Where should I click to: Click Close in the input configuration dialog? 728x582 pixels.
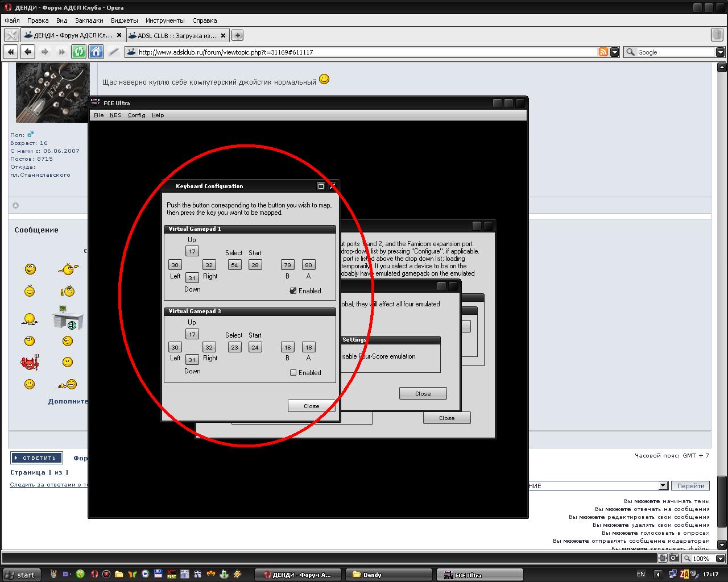coord(447,418)
